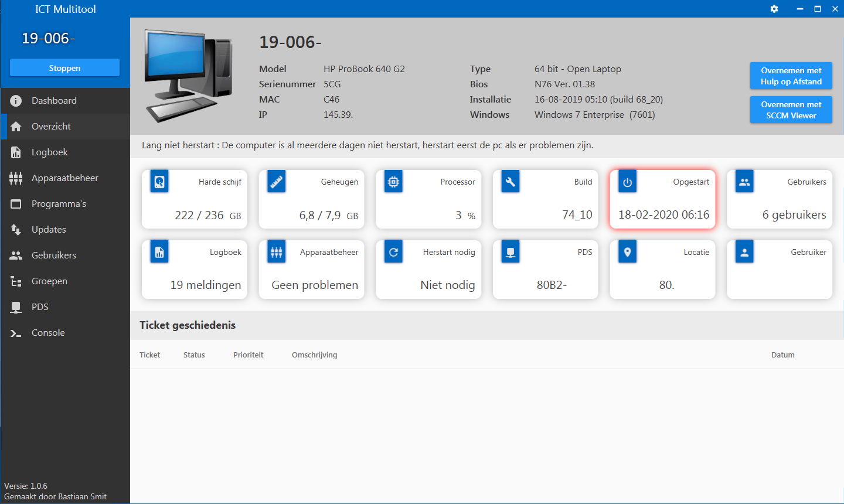This screenshot has height=504, width=844.
Task: Click the refresh icon on Herstart nodig tile
Action: tap(393, 253)
